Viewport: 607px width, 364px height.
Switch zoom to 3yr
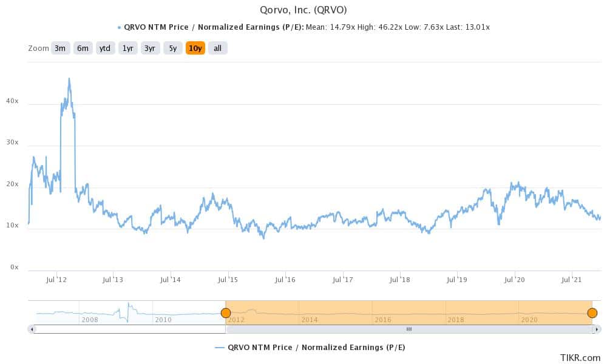click(x=150, y=49)
